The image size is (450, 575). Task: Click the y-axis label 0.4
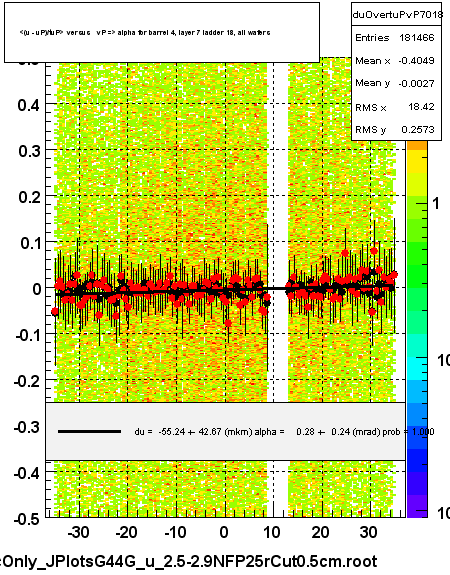point(29,105)
